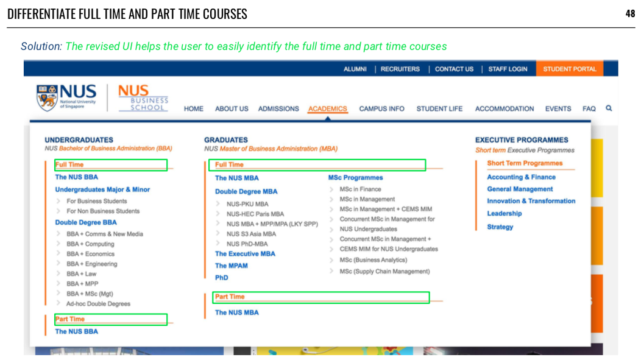The width and height of the screenshot is (644, 363).
Task: Open The NUS BBA under undergraduate Full Time
Action: pyautogui.click(x=76, y=177)
